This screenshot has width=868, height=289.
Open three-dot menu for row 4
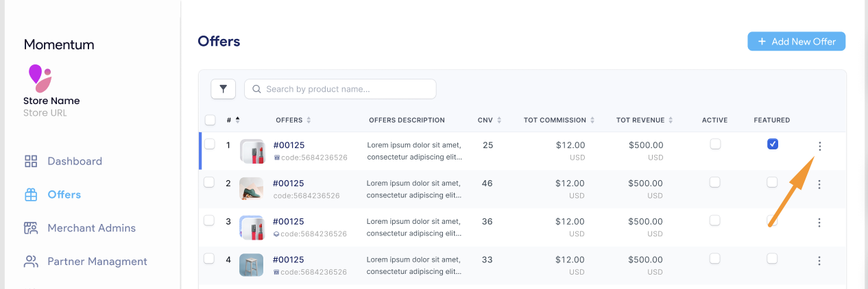pos(819,261)
